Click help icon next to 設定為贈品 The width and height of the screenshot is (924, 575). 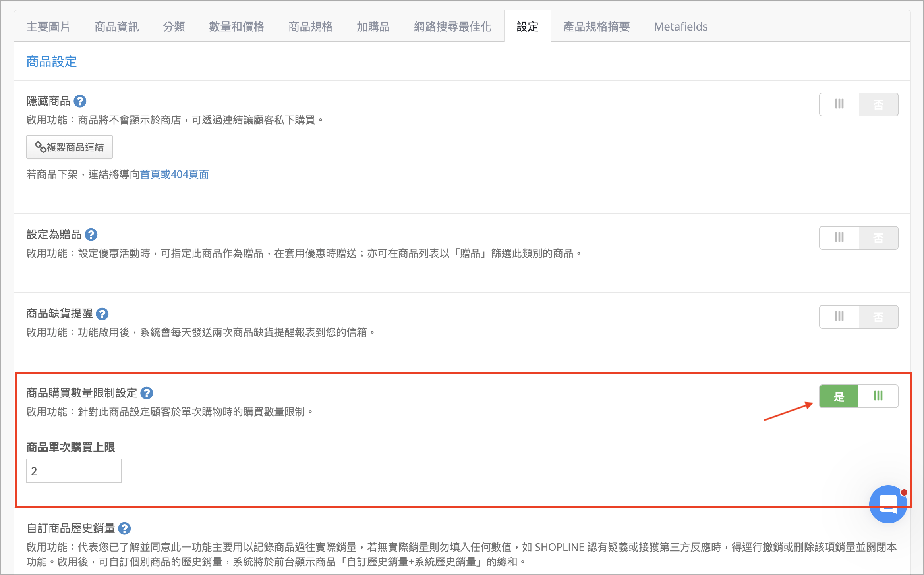click(91, 235)
